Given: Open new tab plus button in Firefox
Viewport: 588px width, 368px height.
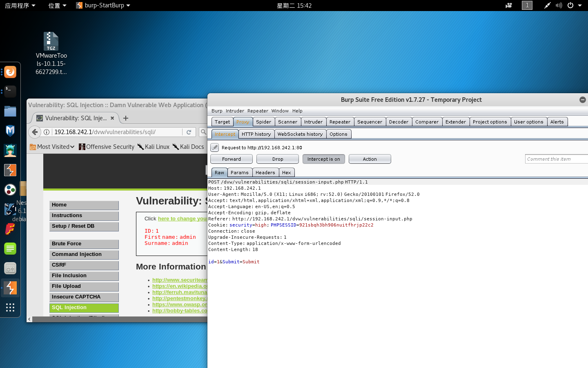Looking at the screenshot, I should coord(126,118).
